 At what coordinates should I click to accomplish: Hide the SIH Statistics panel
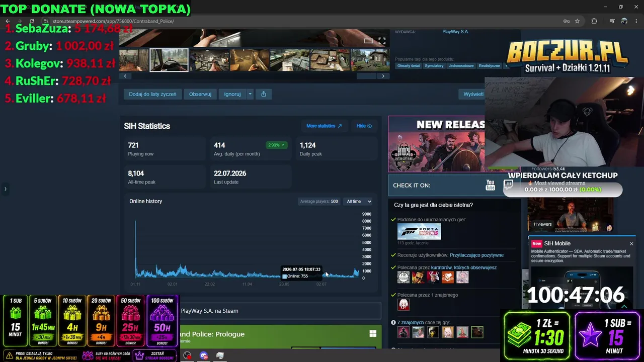click(x=364, y=126)
